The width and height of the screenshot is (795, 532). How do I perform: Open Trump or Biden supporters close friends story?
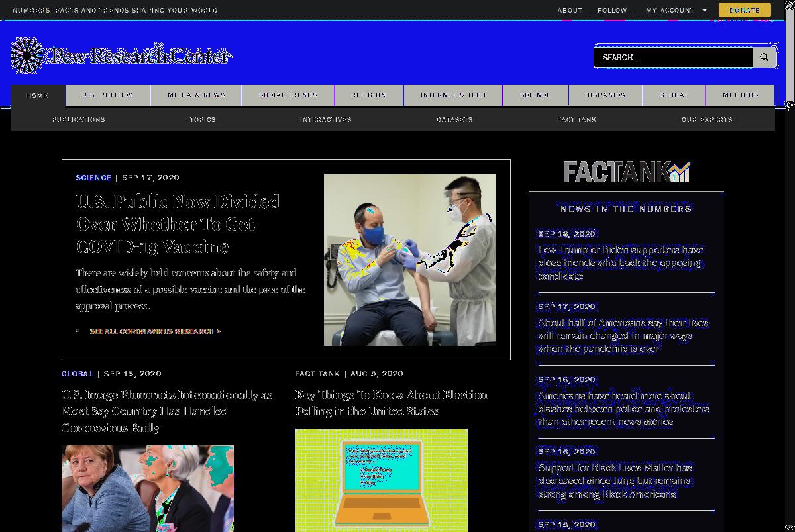point(621,263)
